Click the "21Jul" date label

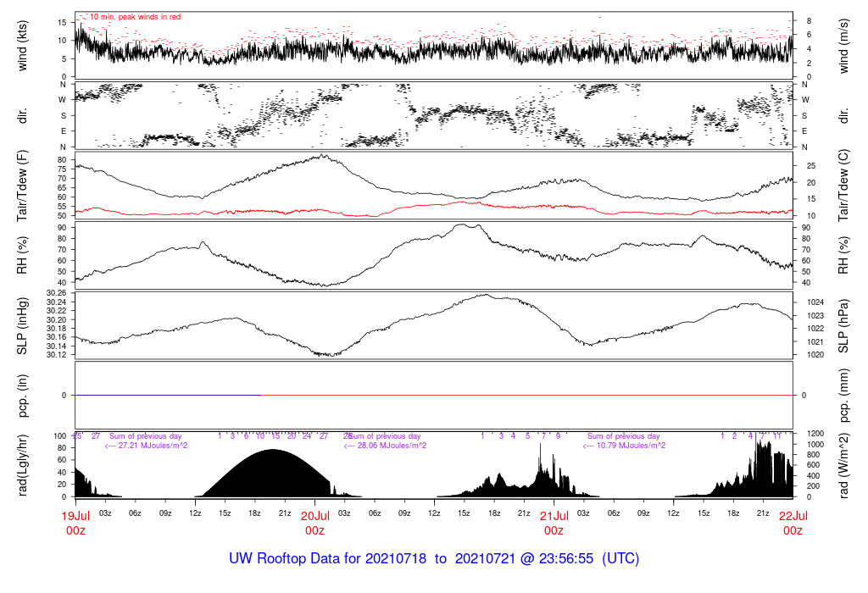point(554,516)
